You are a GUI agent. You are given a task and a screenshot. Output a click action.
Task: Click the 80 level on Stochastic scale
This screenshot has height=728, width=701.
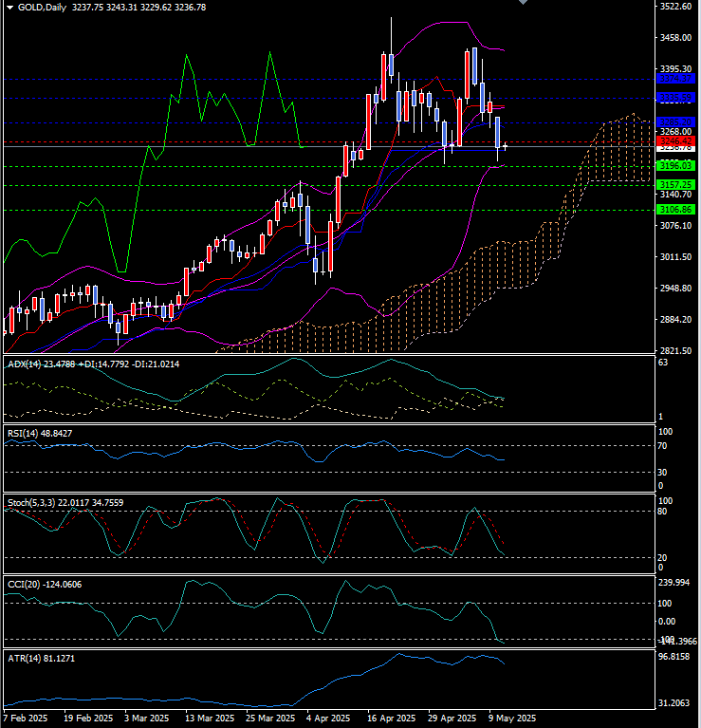[663, 512]
